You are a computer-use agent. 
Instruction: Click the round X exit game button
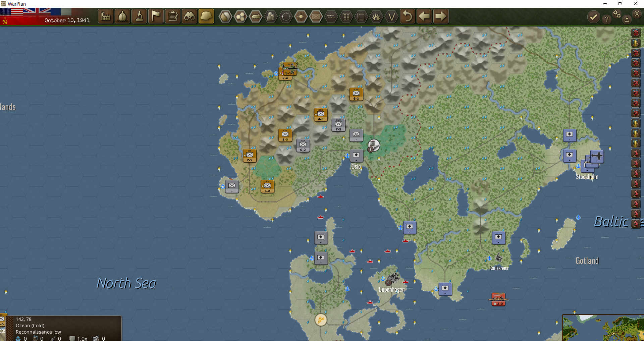point(637,14)
